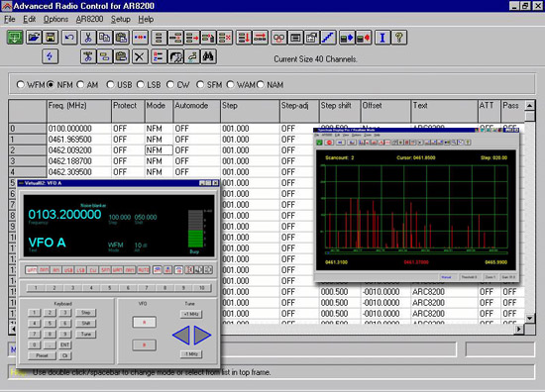Click the horizontal scrollbar right arrow
The width and height of the screenshot is (545, 392).
tap(519, 329)
